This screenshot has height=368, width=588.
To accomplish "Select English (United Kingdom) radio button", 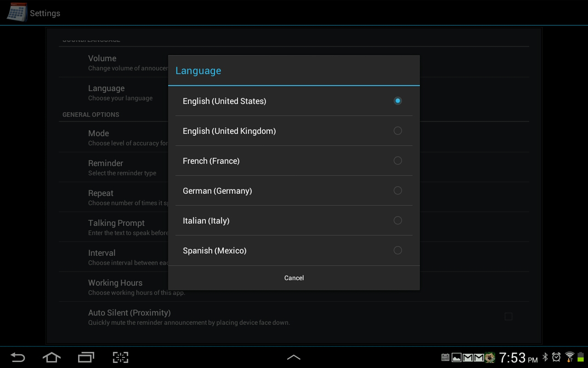I will pos(397,131).
